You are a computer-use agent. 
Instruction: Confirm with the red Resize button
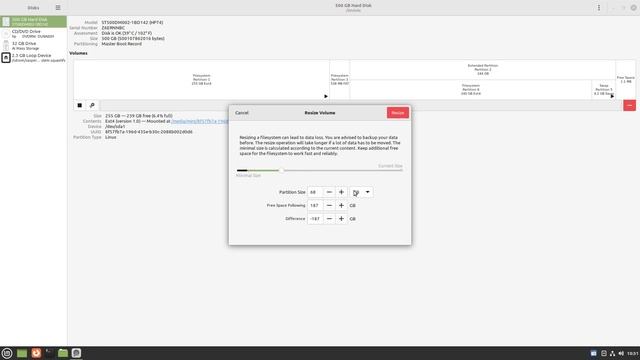(398, 113)
